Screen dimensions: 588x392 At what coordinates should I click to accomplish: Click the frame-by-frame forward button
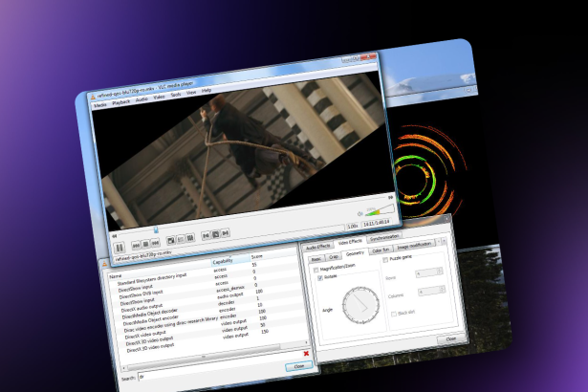225,233
